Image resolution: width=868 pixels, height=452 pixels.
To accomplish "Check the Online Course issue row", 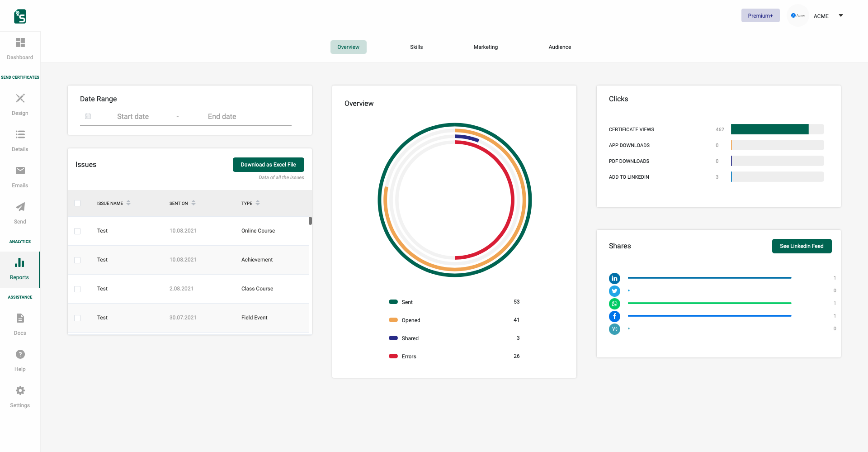I will point(77,231).
